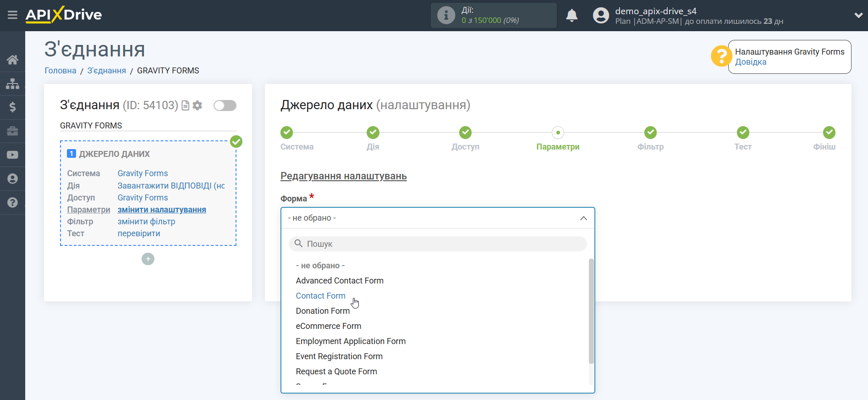Open the YouTube video sidebar icon
Viewport: 868px width, 400px height.
point(12,155)
